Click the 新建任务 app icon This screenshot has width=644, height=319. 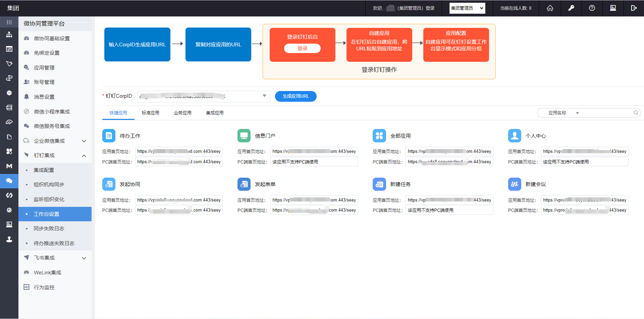(x=379, y=184)
